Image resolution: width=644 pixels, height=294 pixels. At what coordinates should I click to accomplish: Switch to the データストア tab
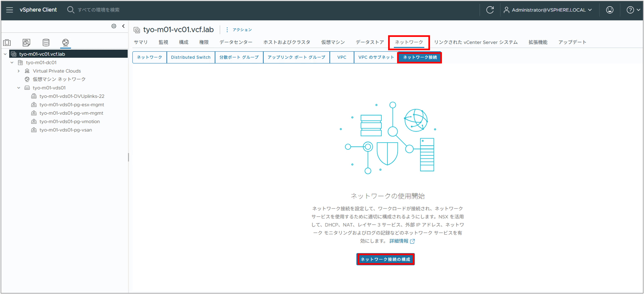tap(369, 42)
